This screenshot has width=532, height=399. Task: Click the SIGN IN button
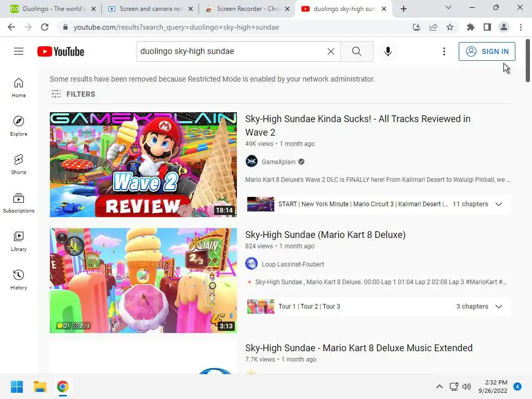click(487, 51)
